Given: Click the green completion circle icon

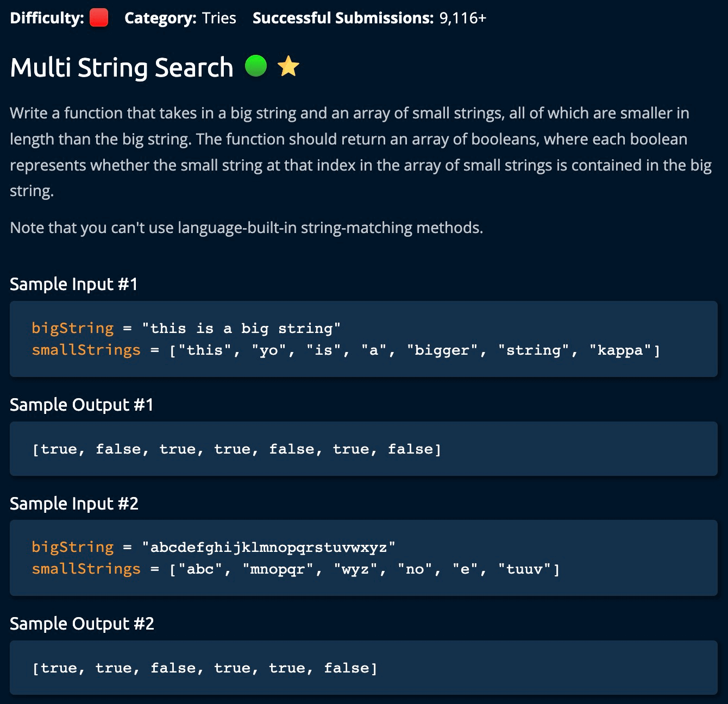Looking at the screenshot, I should [256, 66].
